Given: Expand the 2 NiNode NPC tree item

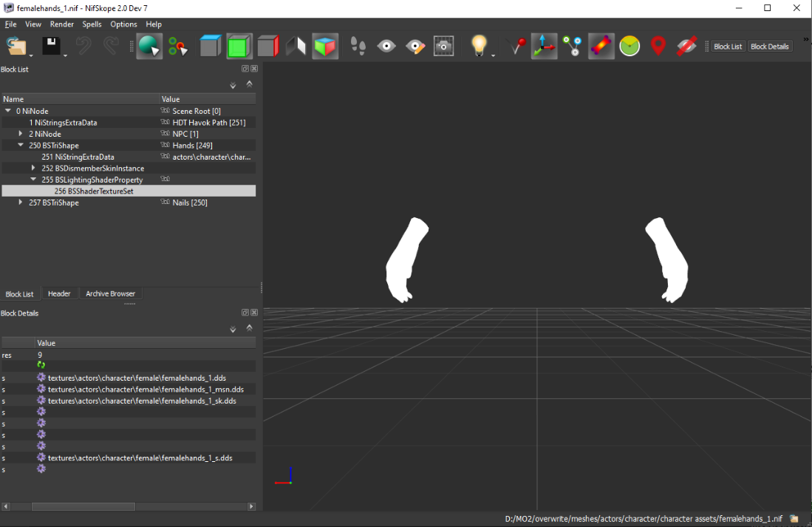Looking at the screenshot, I should click(21, 134).
